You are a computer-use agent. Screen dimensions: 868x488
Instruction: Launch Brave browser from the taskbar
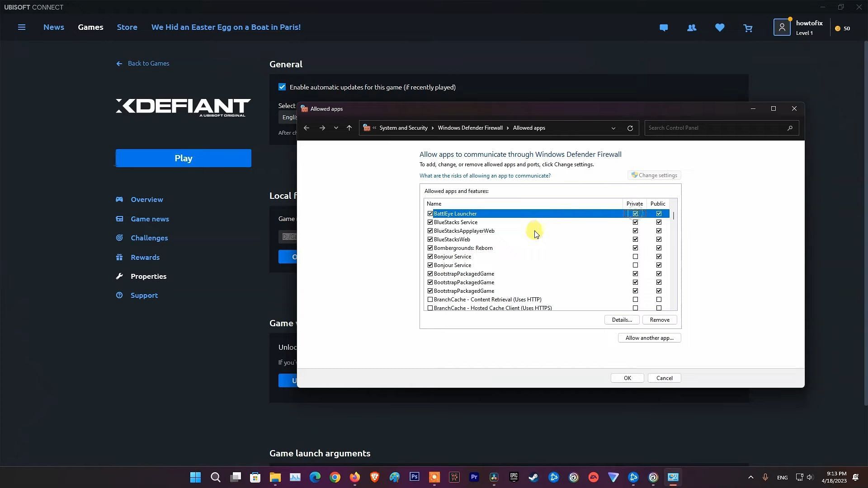[375, 477]
